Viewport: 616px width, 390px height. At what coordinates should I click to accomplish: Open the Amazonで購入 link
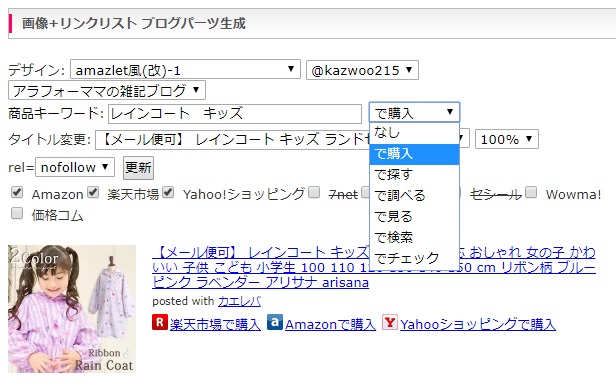tap(330, 324)
